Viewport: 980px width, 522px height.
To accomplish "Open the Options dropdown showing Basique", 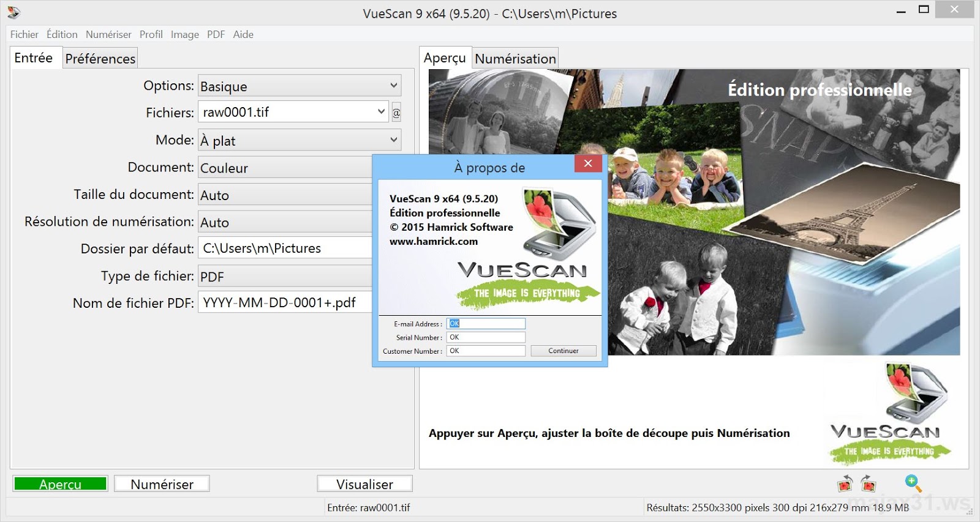I will pos(300,86).
